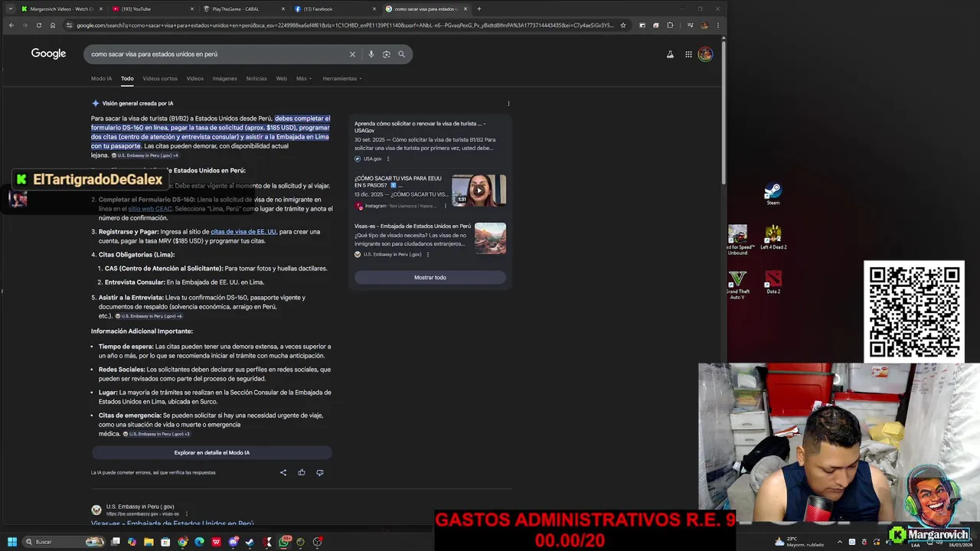Open the Chrome extensions puzzle icon
980x551 pixels.
pyautogui.click(x=670, y=25)
